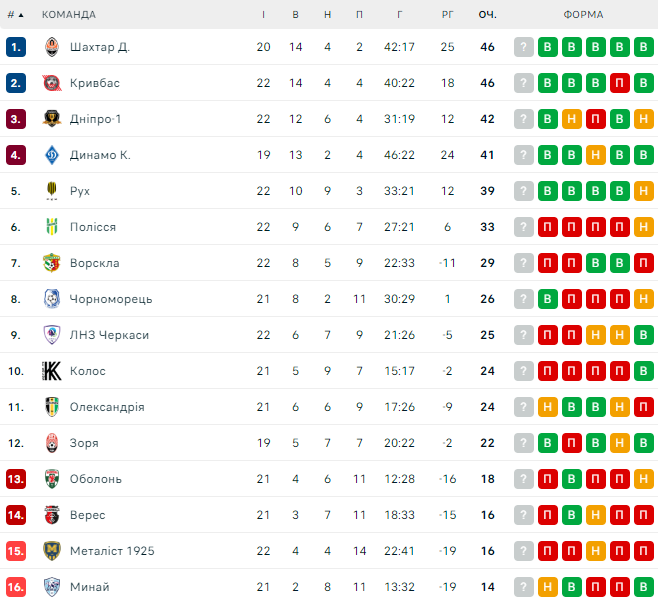Select the Минай club crest
Viewport: 658px width, 600px height.
[52, 587]
